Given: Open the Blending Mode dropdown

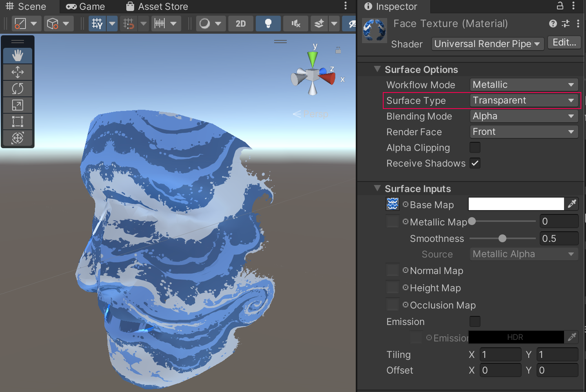Looking at the screenshot, I should pyautogui.click(x=524, y=116).
